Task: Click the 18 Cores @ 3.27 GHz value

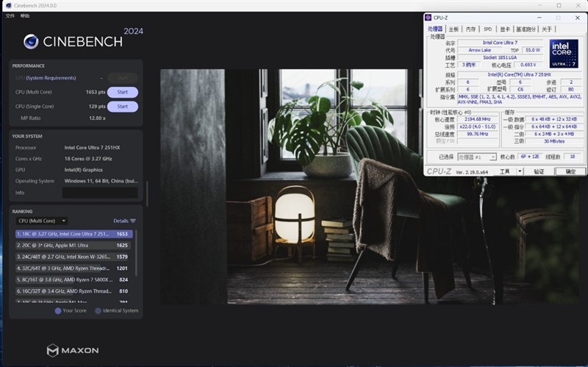Action: (x=88, y=159)
